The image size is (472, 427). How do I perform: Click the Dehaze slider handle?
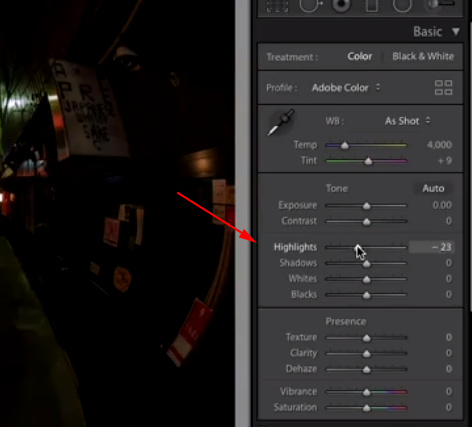coord(366,369)
